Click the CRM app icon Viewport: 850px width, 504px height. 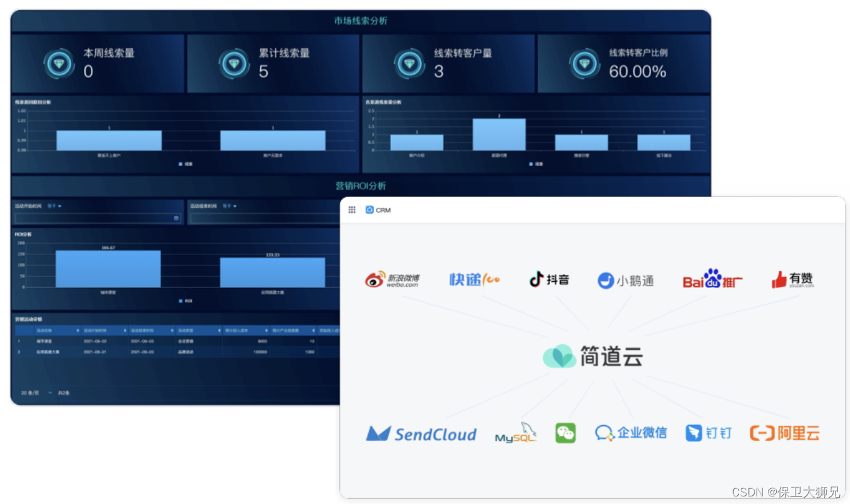(x=369, y=210)
